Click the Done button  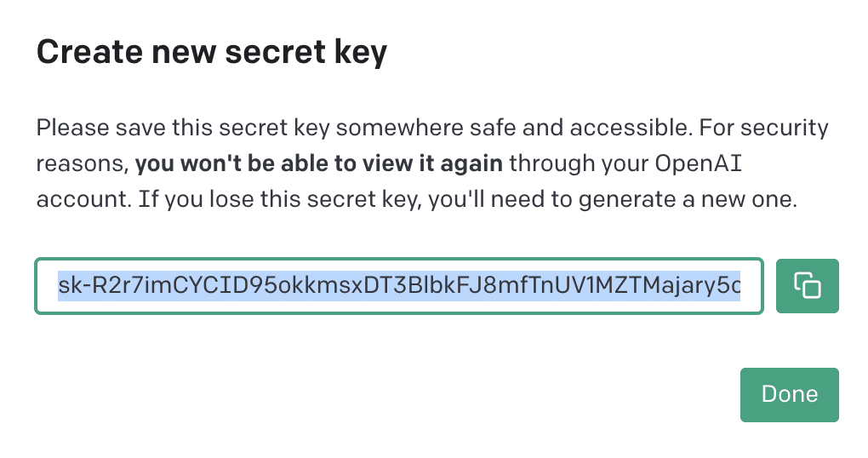click(790, 394)
